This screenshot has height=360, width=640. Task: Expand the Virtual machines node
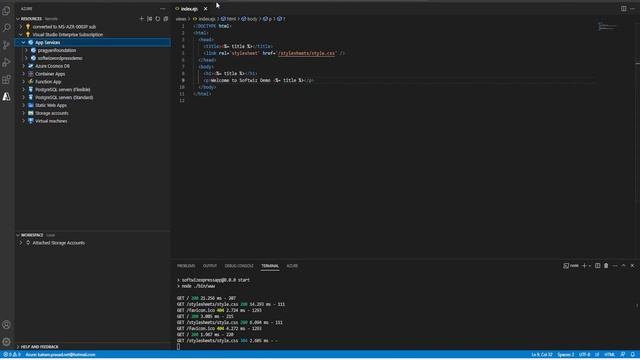tap(24, 121)
